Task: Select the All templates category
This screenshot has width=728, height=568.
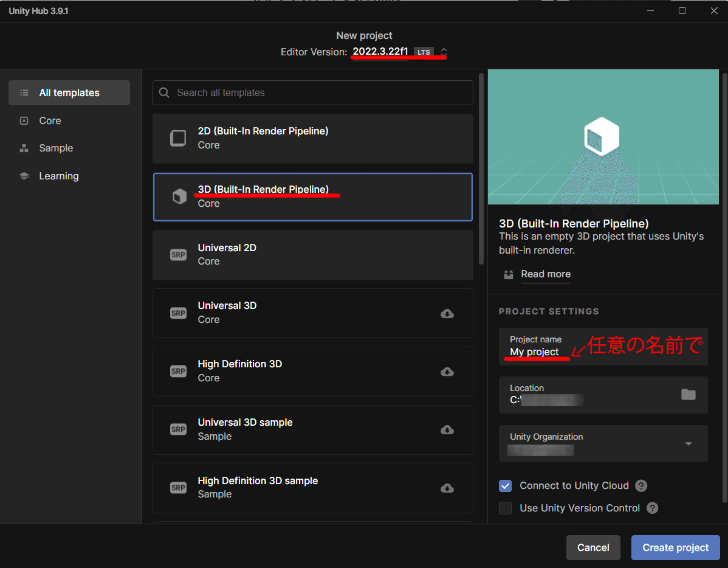Action: pos(69,92)
